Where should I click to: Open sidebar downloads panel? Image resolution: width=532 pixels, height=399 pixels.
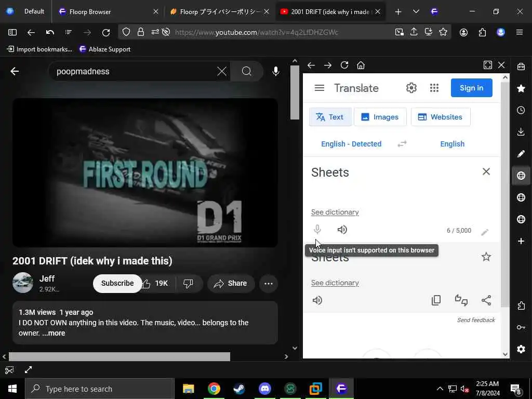point(521,132)
